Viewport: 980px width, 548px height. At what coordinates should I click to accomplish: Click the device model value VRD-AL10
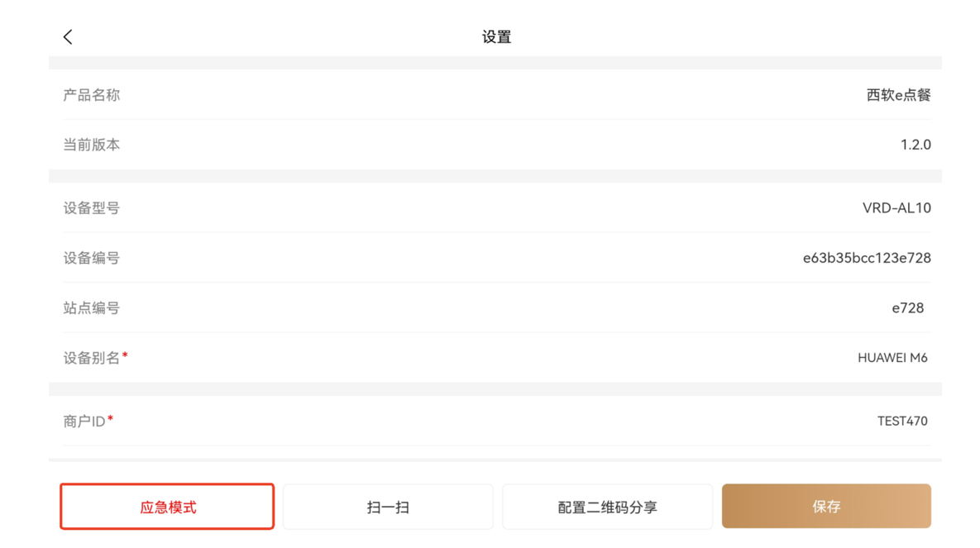[896, 208]
